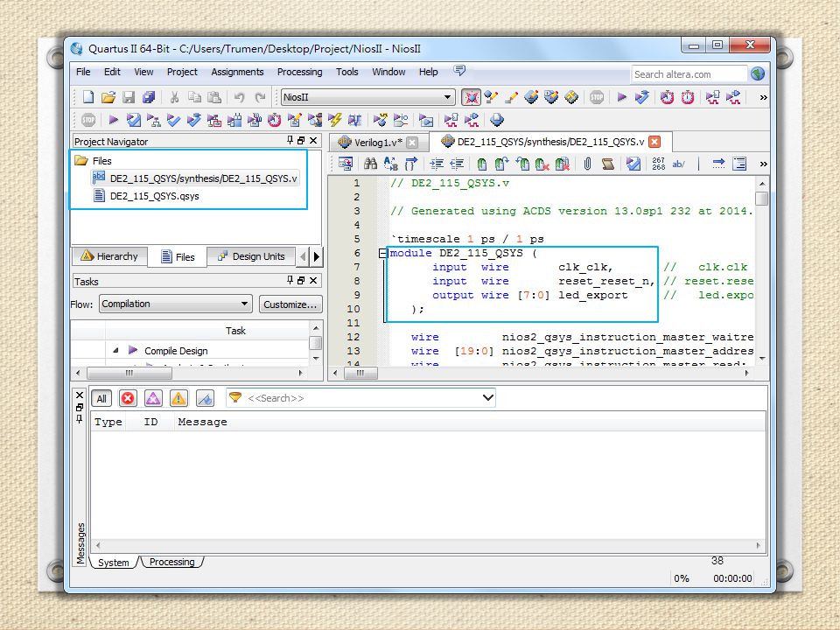
Task: Click the globe icon next to search box
Action: point(758,73)
